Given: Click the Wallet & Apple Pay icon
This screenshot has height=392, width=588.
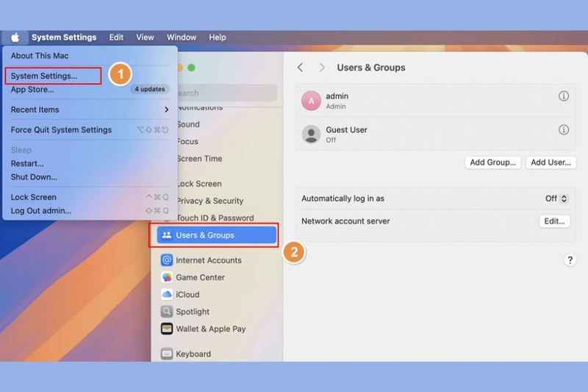Looking at the screenshot, I should click(167, 329).
